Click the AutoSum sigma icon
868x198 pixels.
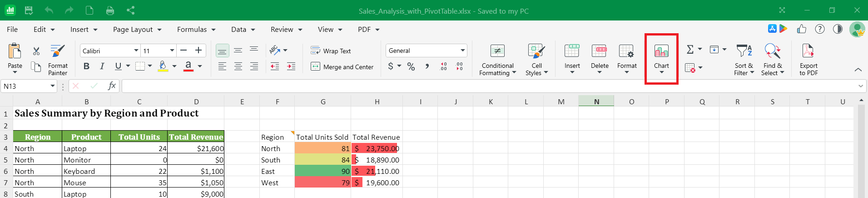tap(690, 49)
